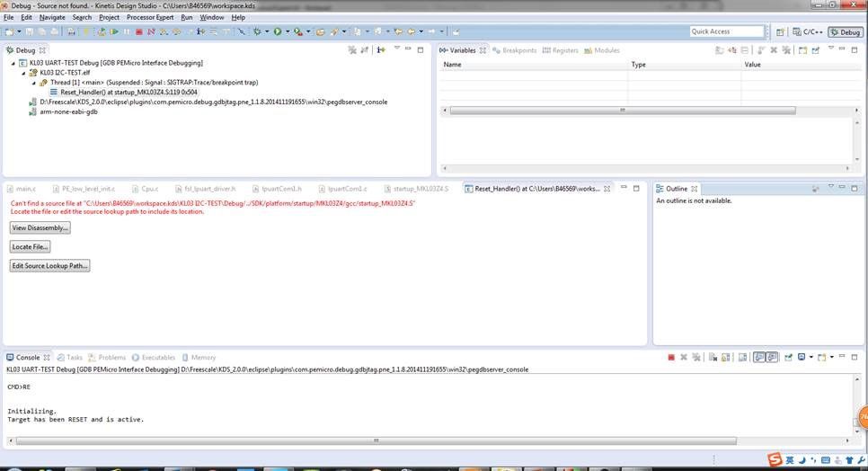868x471 pixels.
Task: Open the Project menu
Action: [x=109, y=17]
